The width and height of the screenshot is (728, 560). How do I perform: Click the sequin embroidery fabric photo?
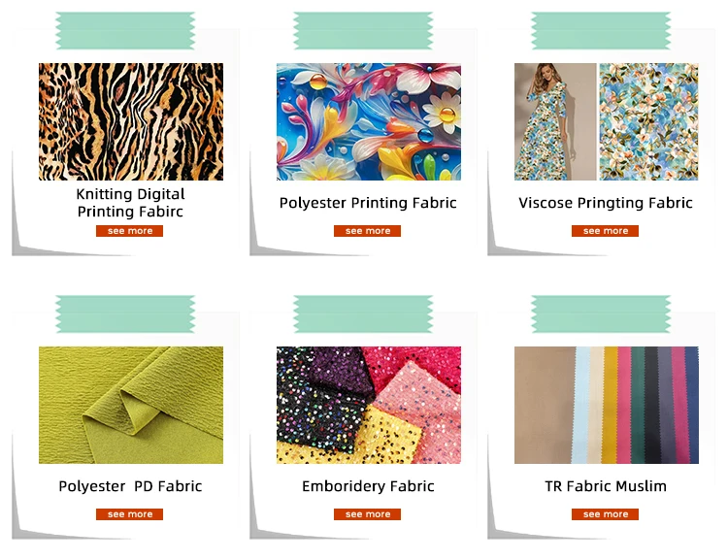coord(369,405)
